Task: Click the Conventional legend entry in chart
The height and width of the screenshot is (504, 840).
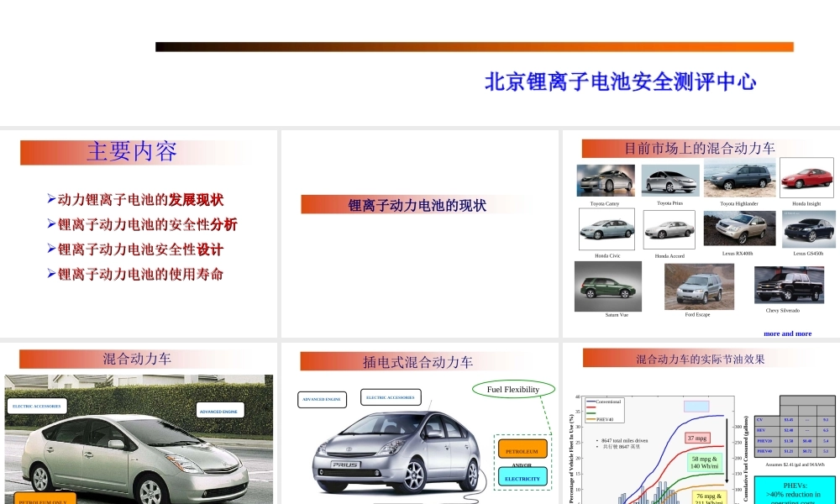Action: tap(604, 402)
